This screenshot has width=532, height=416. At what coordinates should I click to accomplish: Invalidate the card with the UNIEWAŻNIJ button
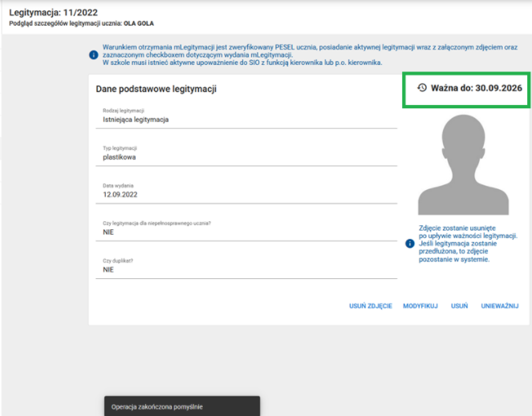coord(500,306)
